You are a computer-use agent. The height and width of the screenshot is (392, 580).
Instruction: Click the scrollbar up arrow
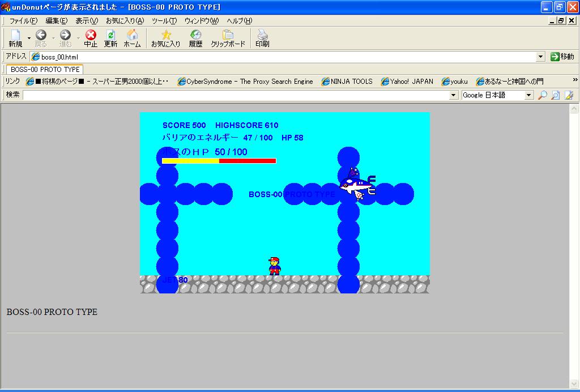pos(574,108)
